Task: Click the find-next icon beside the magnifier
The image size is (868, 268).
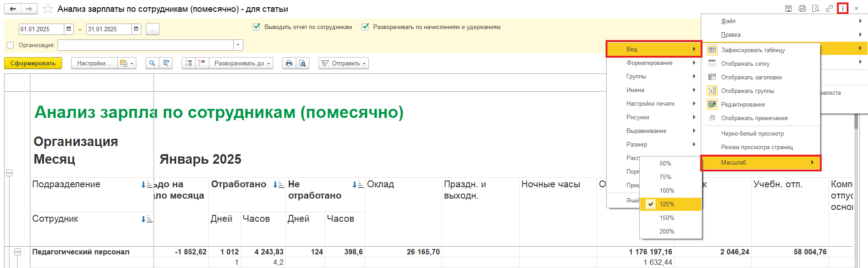Action: click(x=166, y=63)
